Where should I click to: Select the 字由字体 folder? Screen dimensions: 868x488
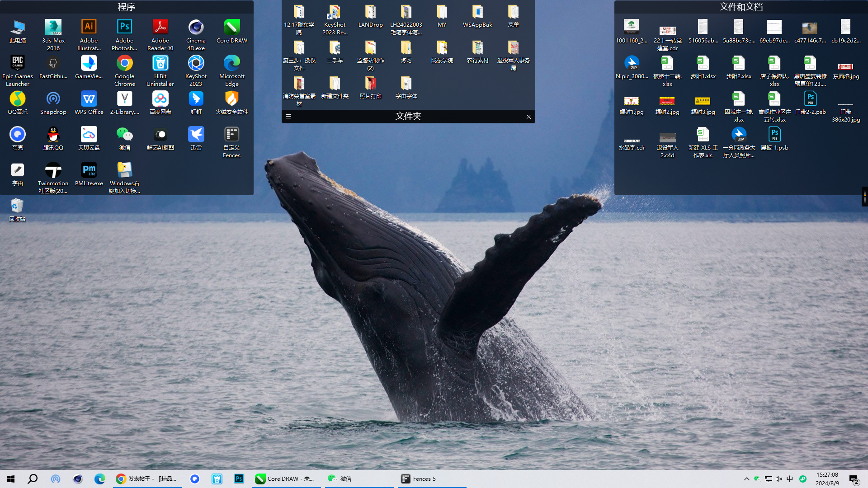pyautogui.click(x=406, y=88)
